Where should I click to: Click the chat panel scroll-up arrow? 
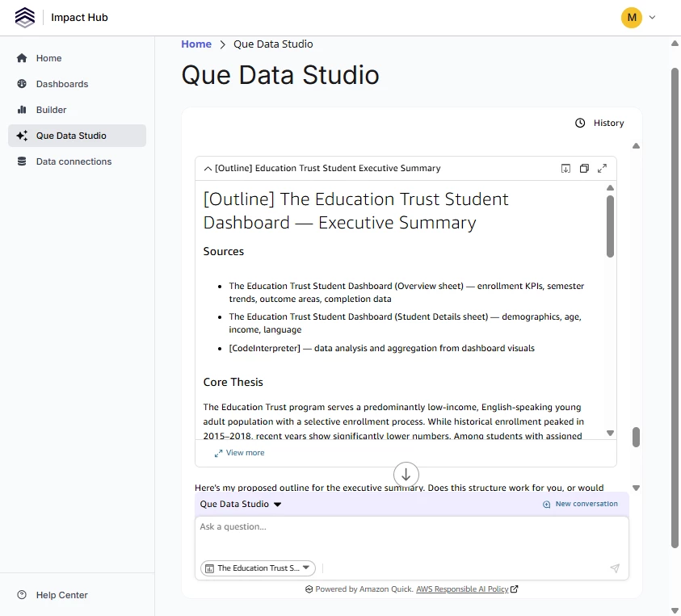pos(636,146)
